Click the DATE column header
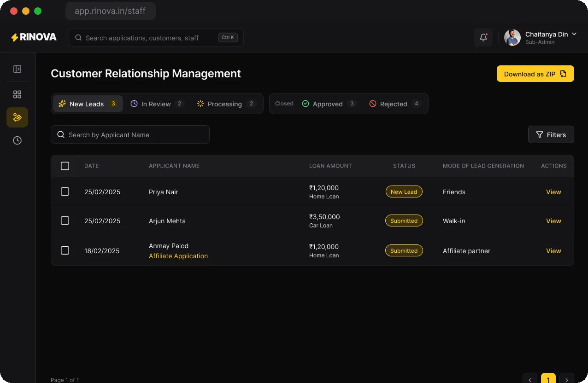Viewport: 588px width, 383px height. (x=92, y=166)
